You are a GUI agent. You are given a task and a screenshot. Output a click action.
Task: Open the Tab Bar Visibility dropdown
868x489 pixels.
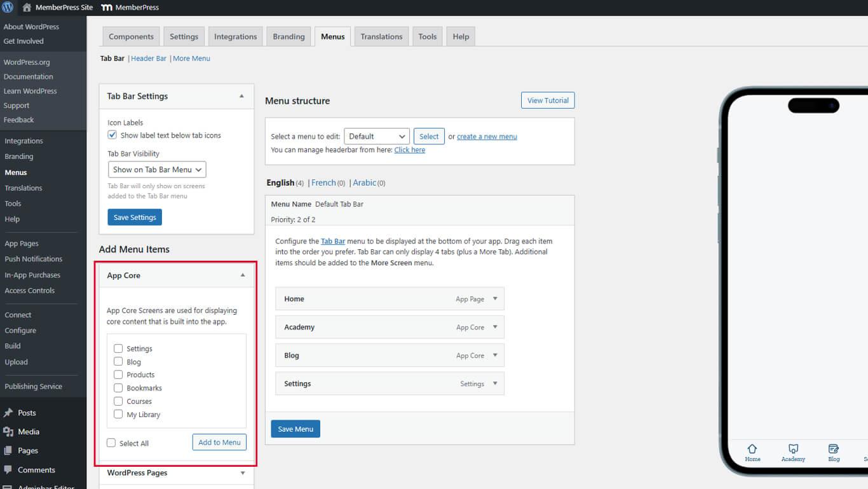(x=157, y=170)
